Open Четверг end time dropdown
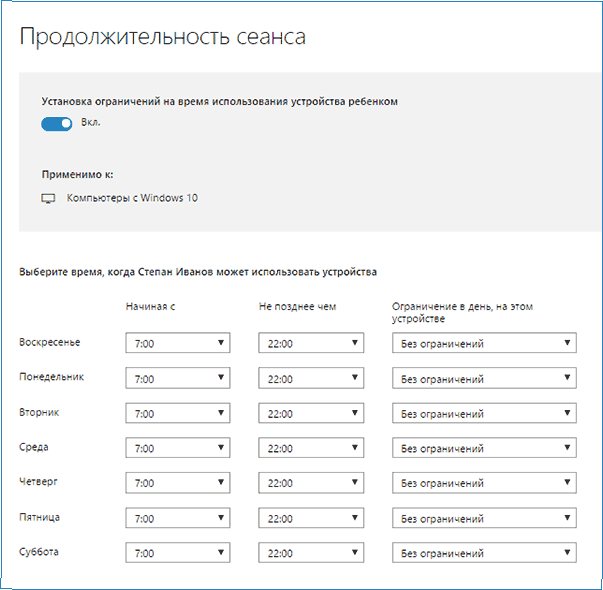 (x=311, y=483)
